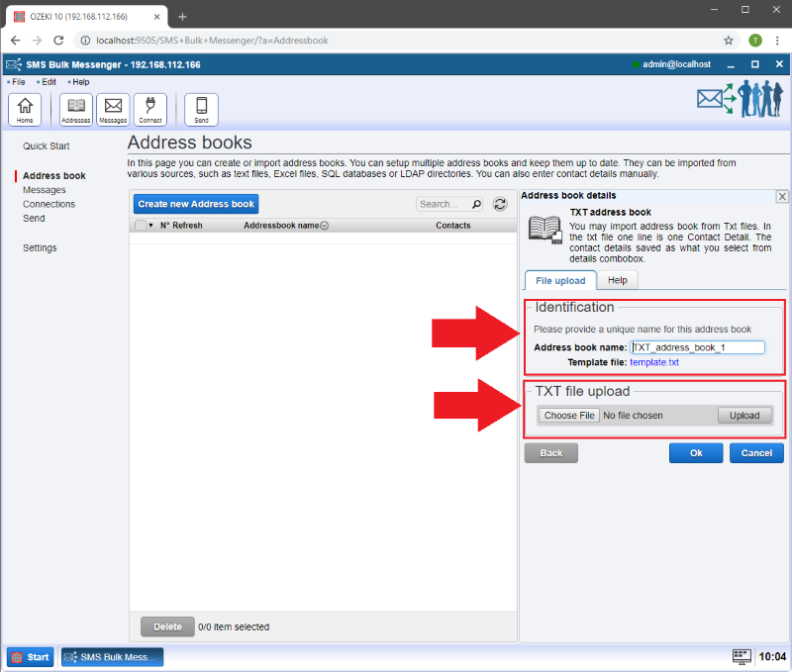792x672 pixels.
Task: Open the Addresses toolbar icon
Action: click(76, 109)
